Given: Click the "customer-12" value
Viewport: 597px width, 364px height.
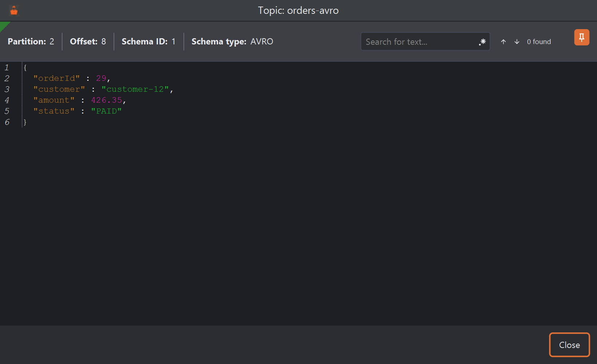Looking at the screenshot, I should 135,89.
